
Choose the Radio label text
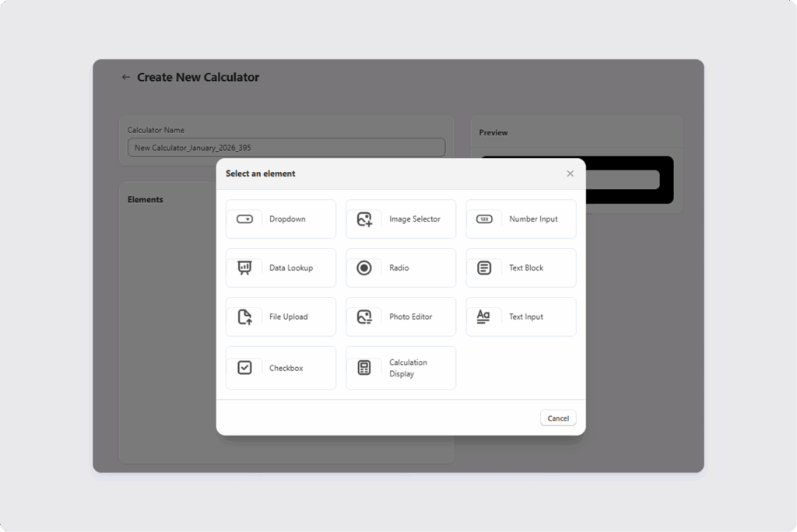398,268
